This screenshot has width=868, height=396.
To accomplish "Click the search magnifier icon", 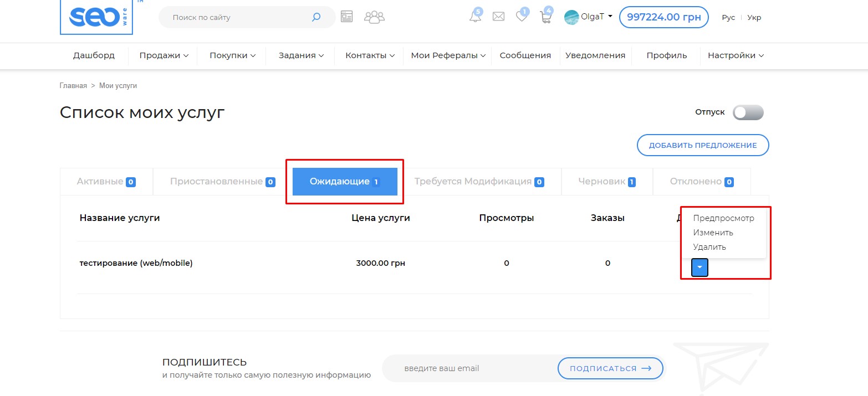I will coord(316,17).
